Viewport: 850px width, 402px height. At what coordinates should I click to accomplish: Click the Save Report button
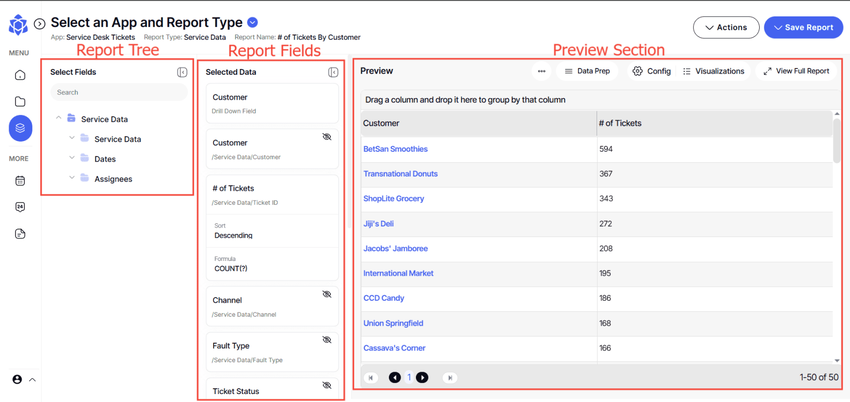tap(803, 27)
